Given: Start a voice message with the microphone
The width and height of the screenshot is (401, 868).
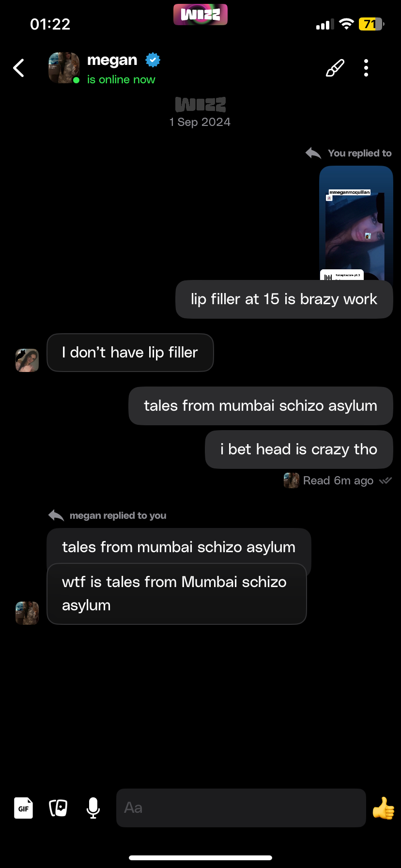Looking at the screenshot, I should (x=93, y=808).
